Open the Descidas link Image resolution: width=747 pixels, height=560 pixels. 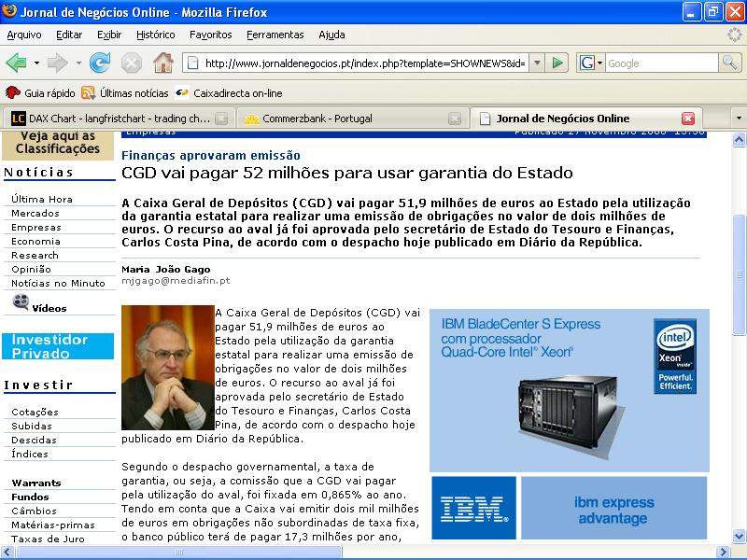tap(34, 440)
